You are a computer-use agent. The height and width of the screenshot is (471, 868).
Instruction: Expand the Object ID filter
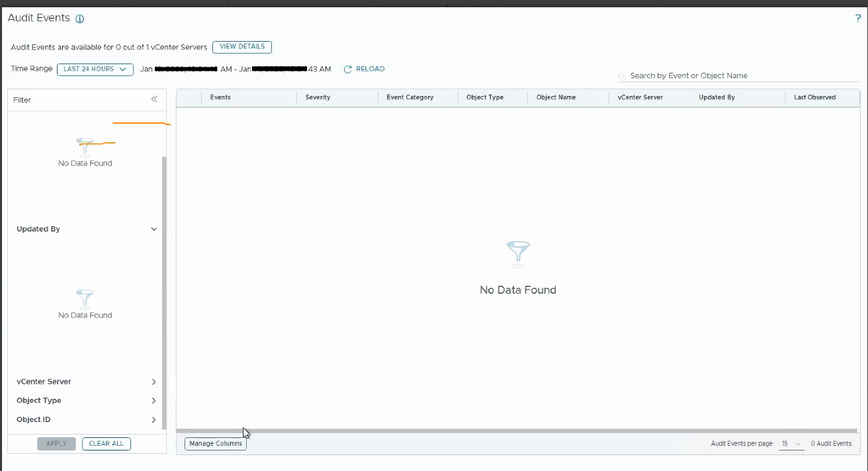tap(153, 420)
